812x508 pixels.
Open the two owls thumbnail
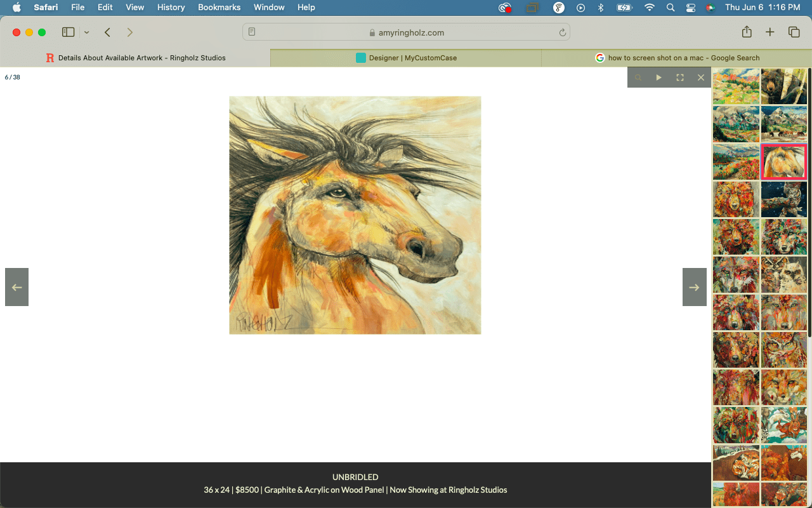tap(783, 274)
